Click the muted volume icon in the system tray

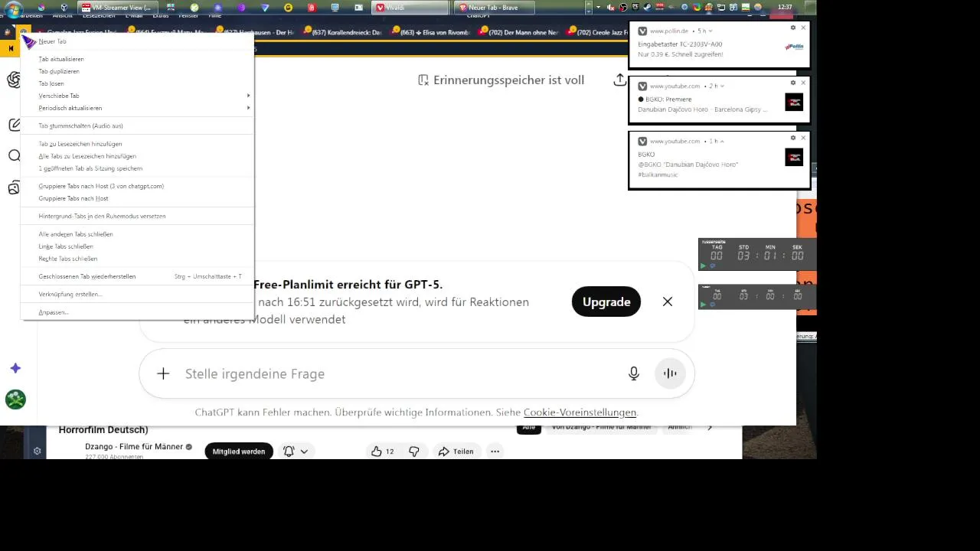click(x=610, y=8)
